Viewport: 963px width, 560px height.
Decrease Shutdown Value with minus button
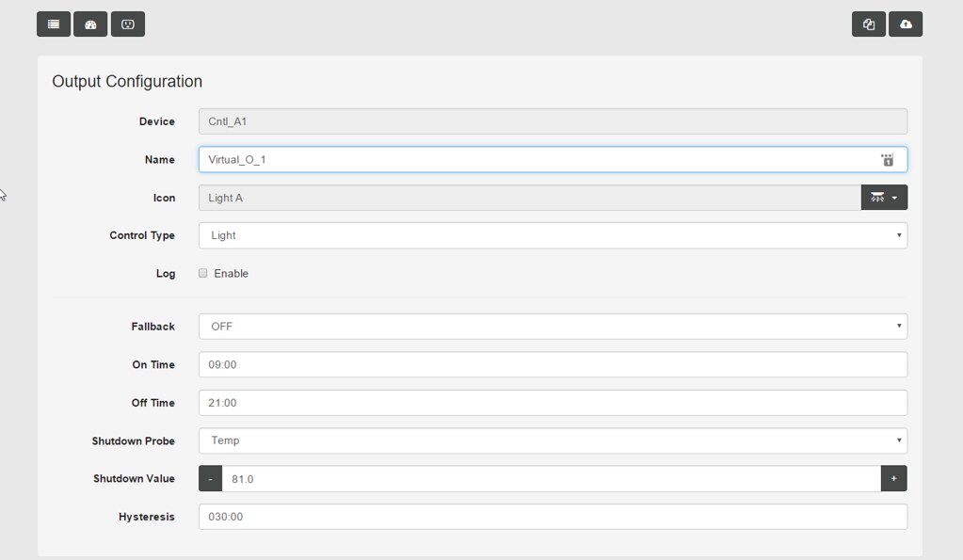coord(210,479)
